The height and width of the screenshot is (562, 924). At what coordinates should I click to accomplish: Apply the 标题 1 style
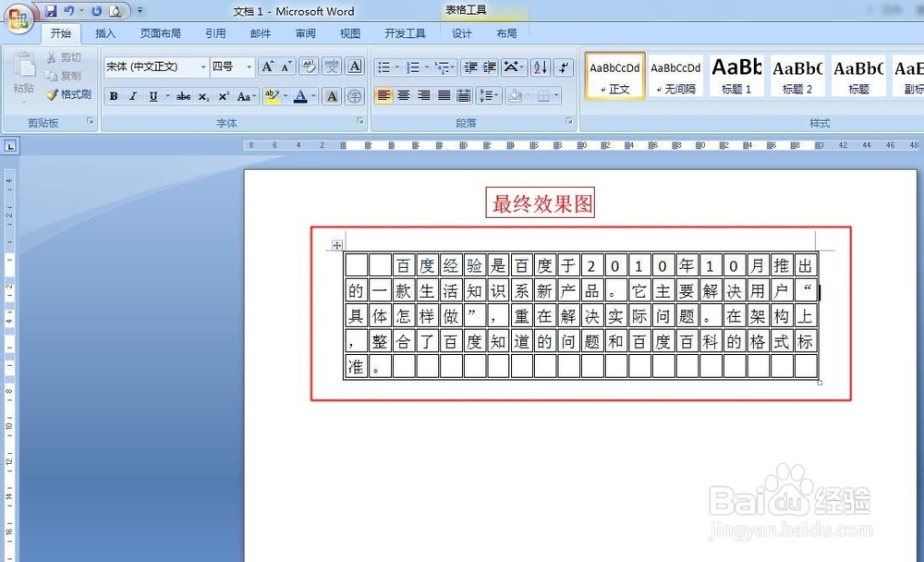pyautogui.click(x=736, y=76)
